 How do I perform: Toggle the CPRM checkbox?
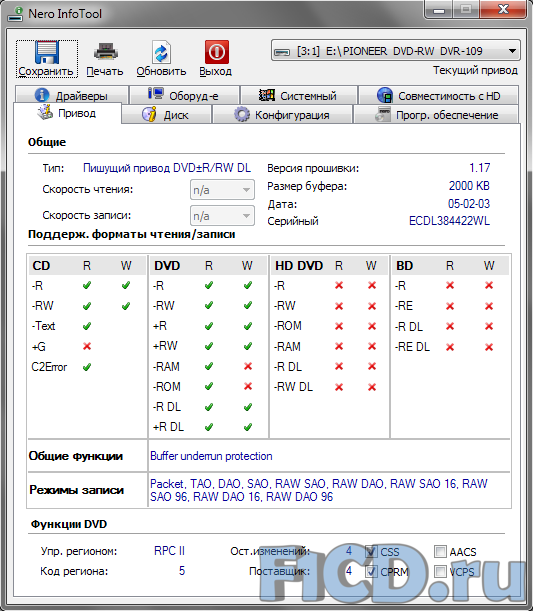pos(371,572)
